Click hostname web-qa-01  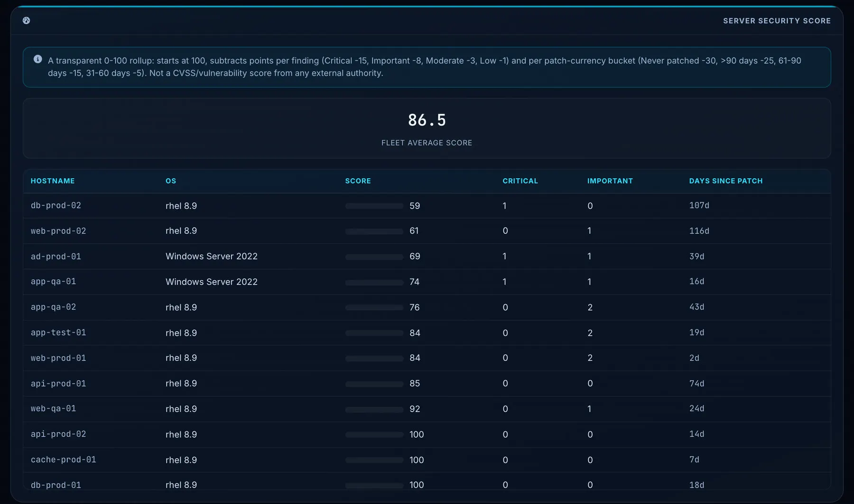53,408
